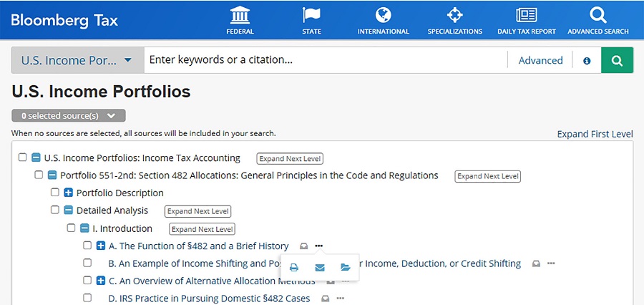Tick the Detailed Analysis checkbox
Screen dimensions: 644x305
55,210
